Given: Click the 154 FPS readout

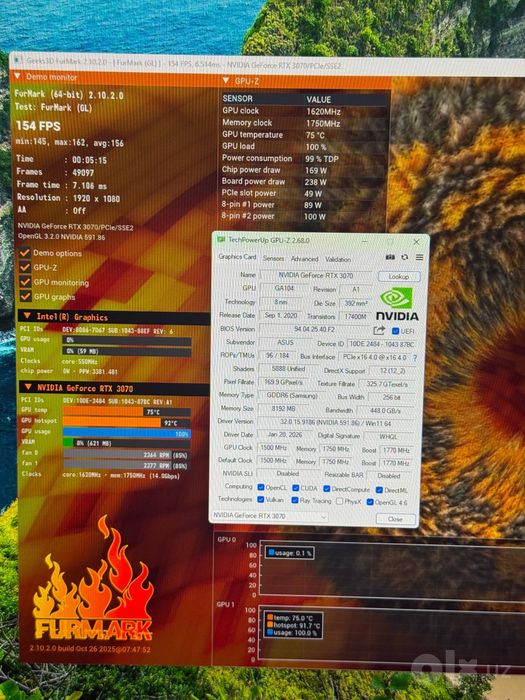Looking at the screenshot, I should point(38,126).
